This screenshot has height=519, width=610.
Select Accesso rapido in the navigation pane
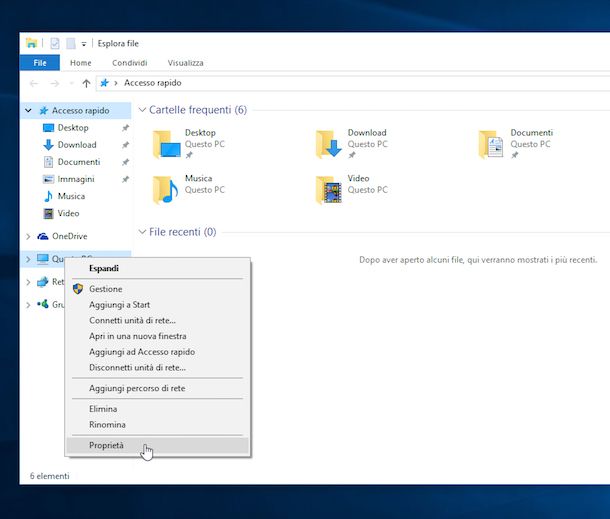(x=80, y=110)
